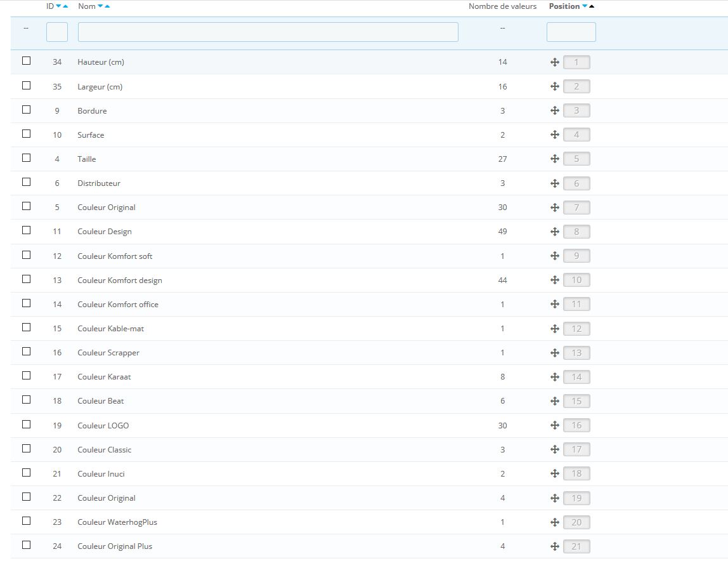Click move handle for Largeur (cm) row
This screenshot has height=561, width=728.
554,86
